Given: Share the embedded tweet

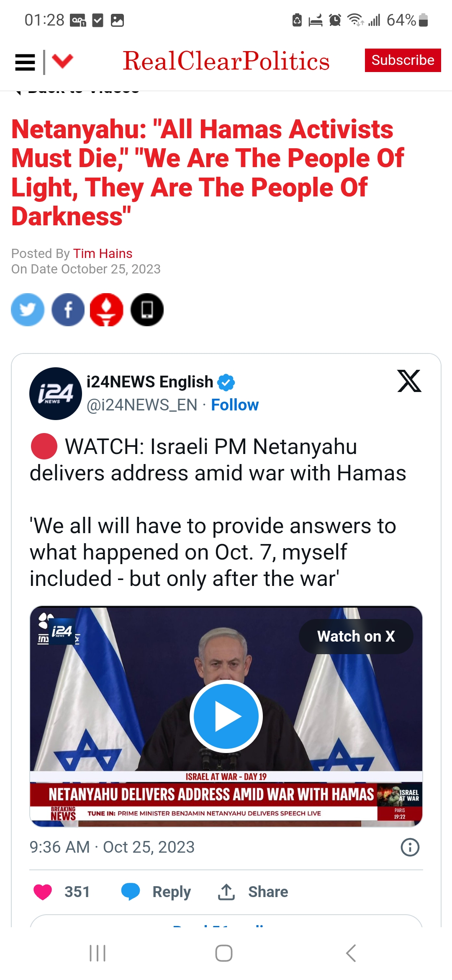Looking at the screenshot, I should point(253,892).
